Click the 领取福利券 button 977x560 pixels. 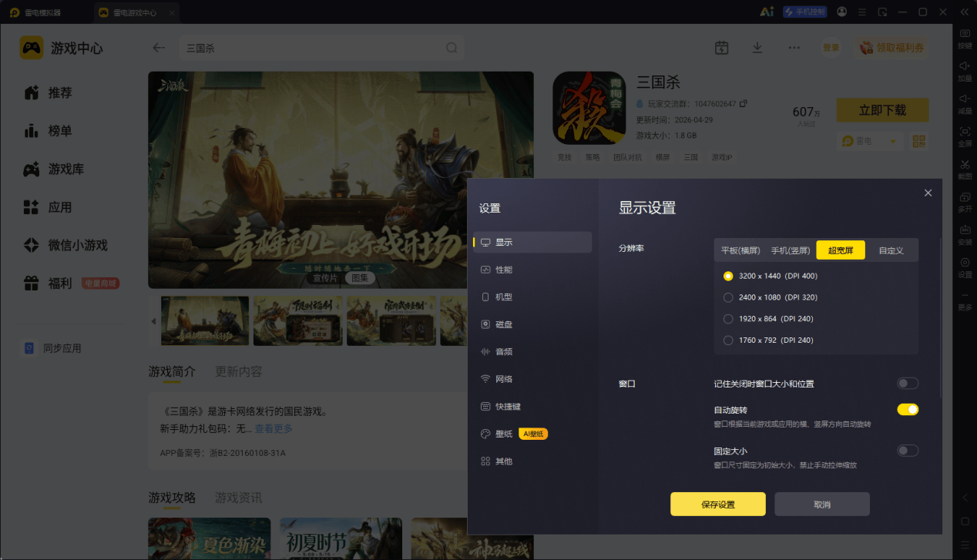click(x=891, y=48)
